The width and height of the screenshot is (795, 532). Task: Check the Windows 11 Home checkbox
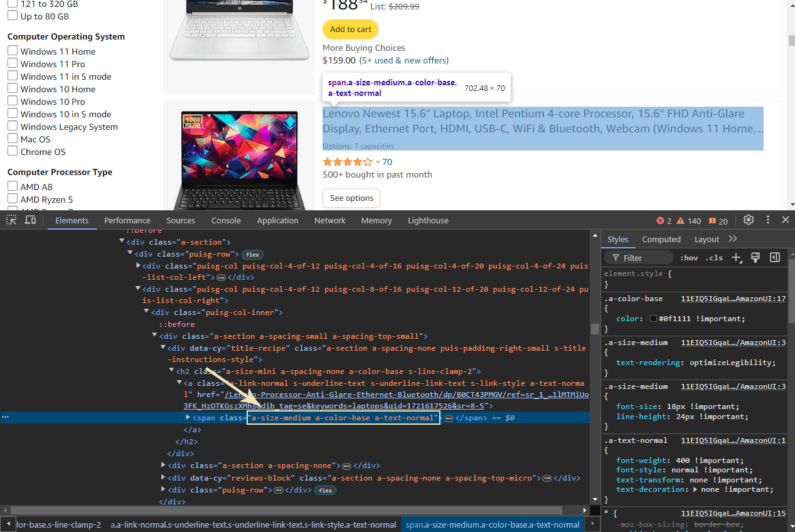tap(13, 51)
